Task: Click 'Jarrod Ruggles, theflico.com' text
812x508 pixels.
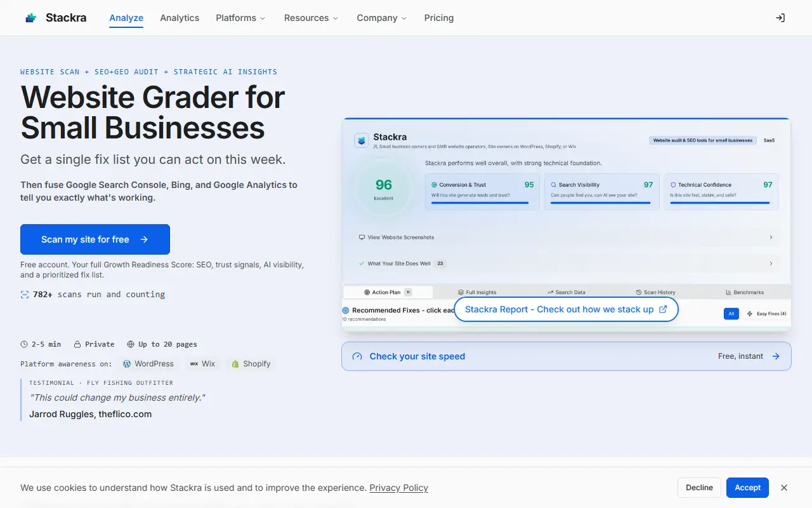Action: [90, 414]
